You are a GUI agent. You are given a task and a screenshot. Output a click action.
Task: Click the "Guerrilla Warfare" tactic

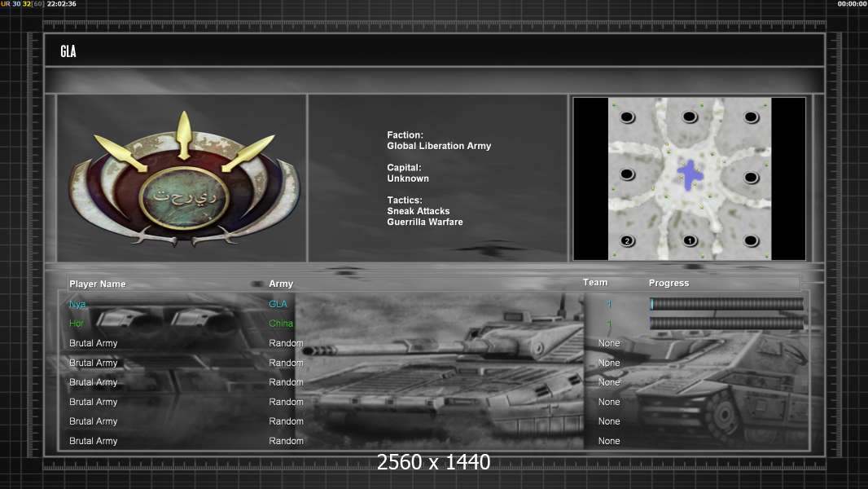coord(425,222)
